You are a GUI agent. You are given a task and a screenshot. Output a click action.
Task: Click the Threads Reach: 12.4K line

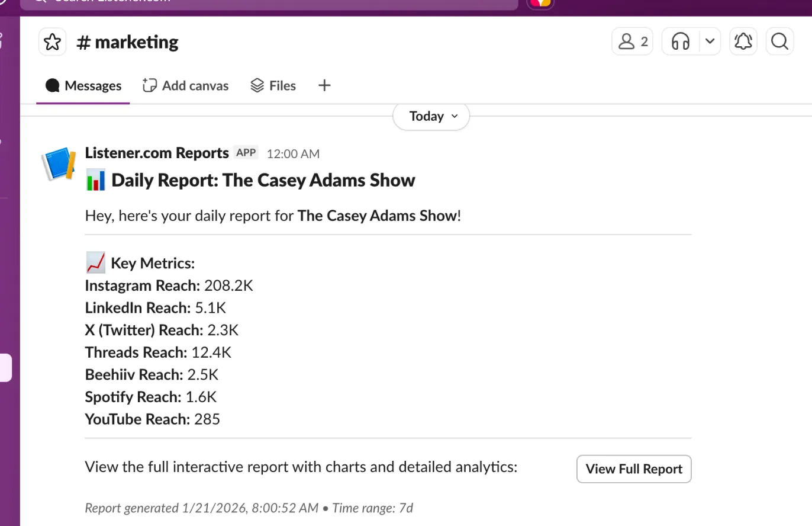(158, 352)
